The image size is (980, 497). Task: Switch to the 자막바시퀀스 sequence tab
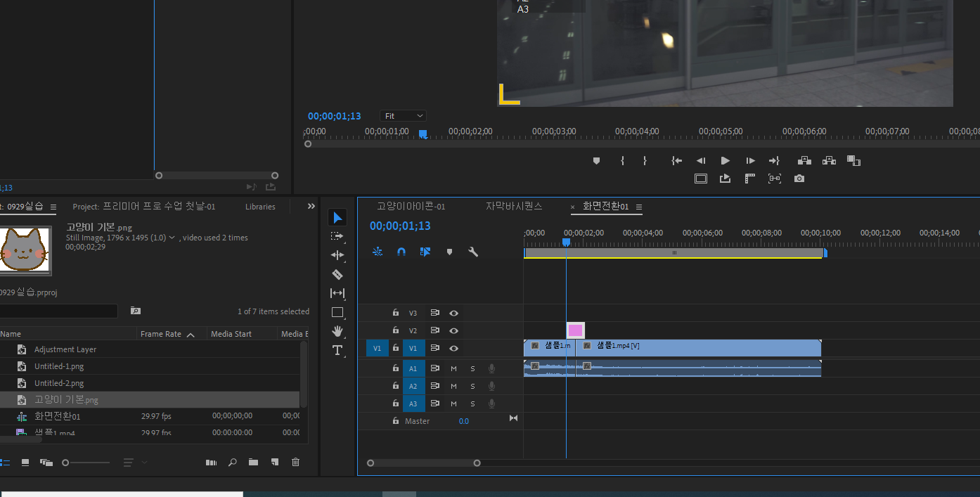pos(514,206)
